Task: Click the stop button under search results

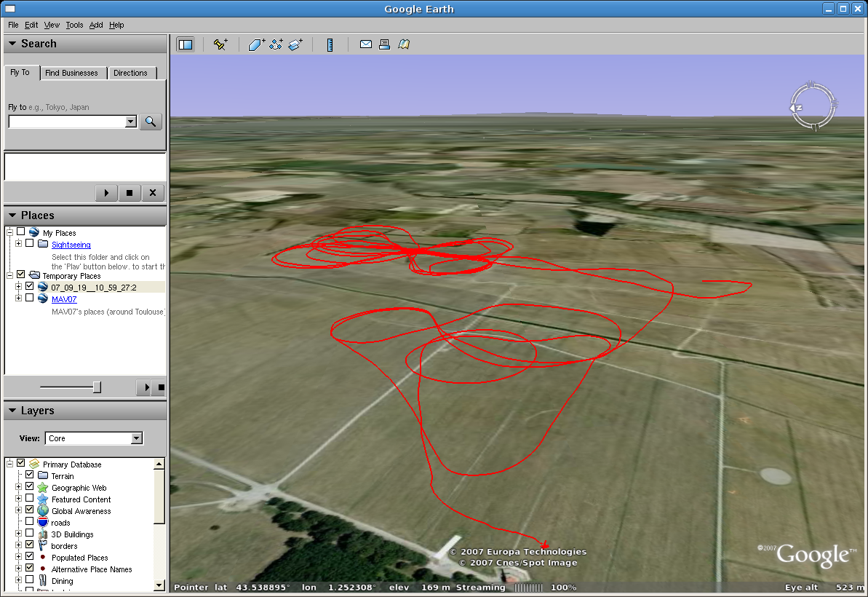Action: coord(130,193)
